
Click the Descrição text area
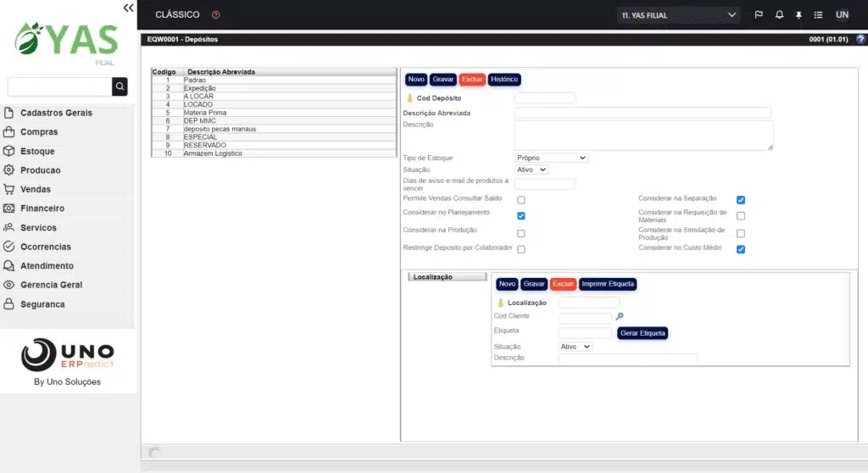point(644,135)
